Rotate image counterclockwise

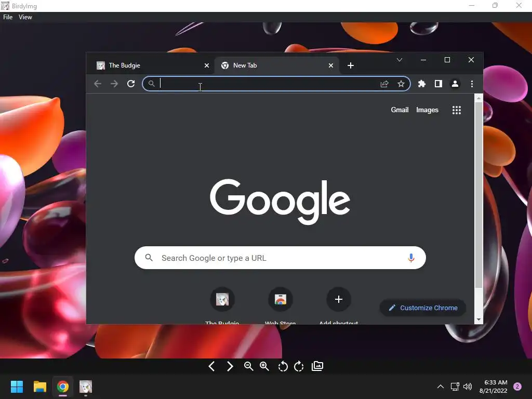[283, 366]
